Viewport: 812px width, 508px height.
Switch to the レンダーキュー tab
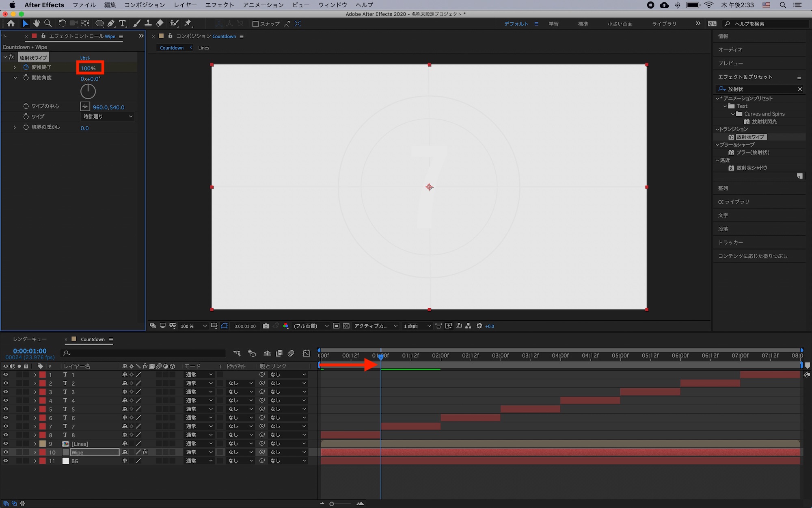coord(30,339)
